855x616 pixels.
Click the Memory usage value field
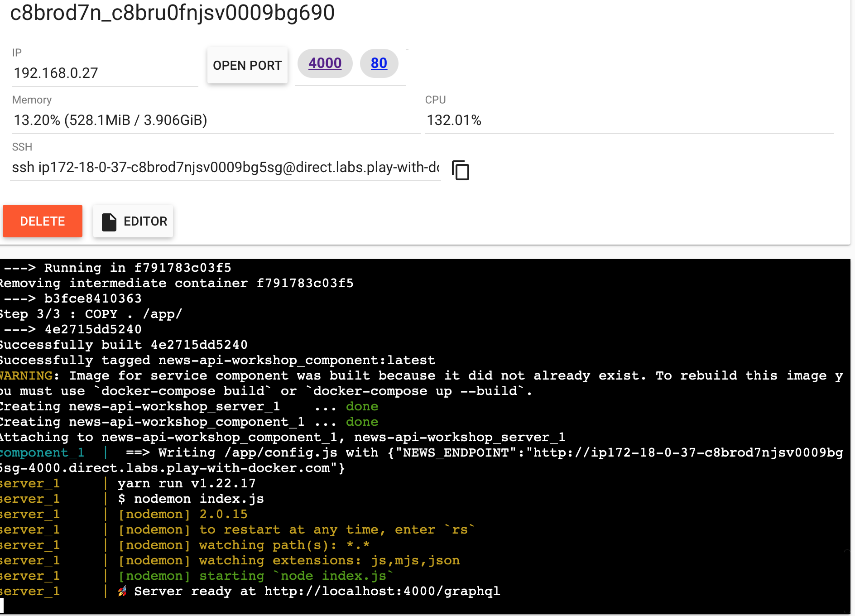tap(216, 120)
